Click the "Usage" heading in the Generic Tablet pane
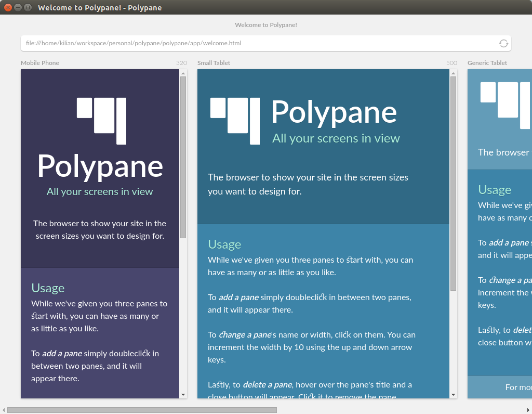Screen dimensions: 532x414 tap(495, 190)
